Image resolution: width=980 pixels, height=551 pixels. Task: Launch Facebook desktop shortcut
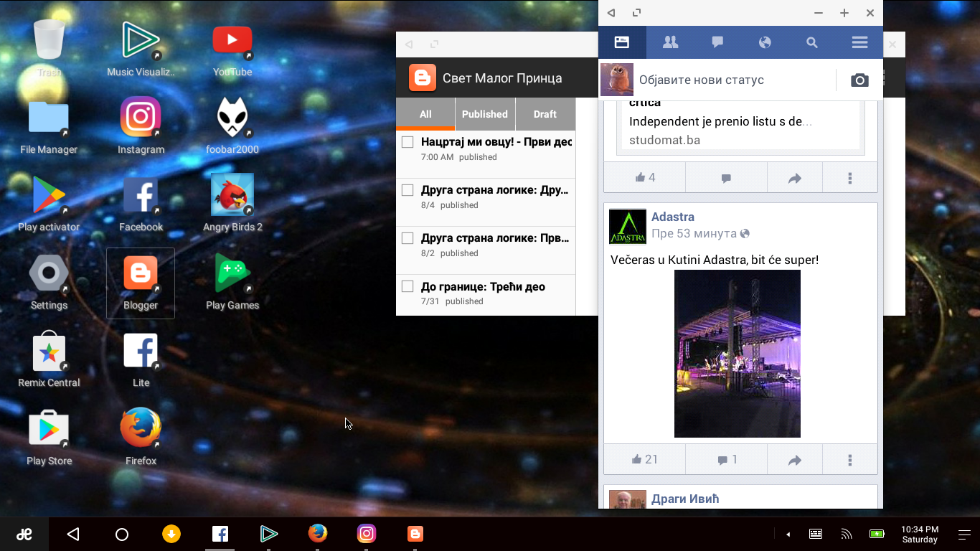click(x=141, y=203)
